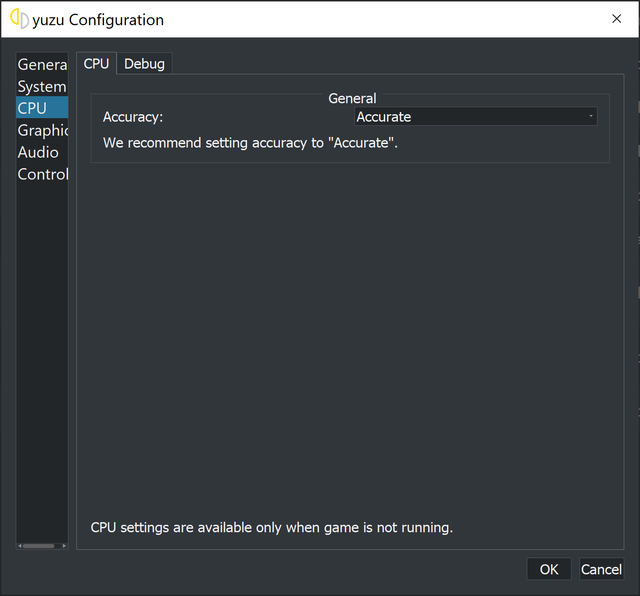Click the Cancel button

[x=601, y=569]
